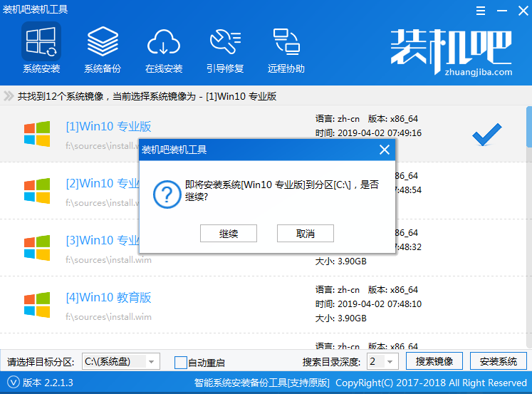
Task: Enable the 自动重启 (auto restart) checkbox
Action: tap(181, 362)
